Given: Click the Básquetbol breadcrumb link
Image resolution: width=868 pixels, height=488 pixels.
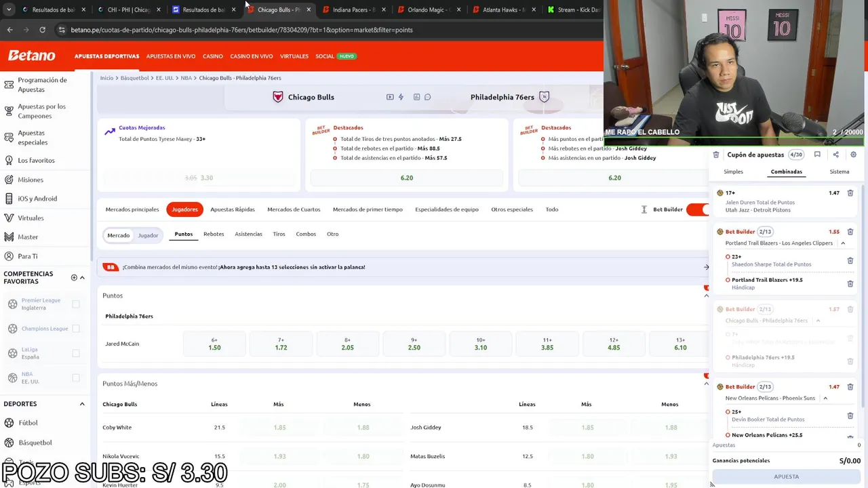Looking at the screenshot, I should (x=134, y=78).
